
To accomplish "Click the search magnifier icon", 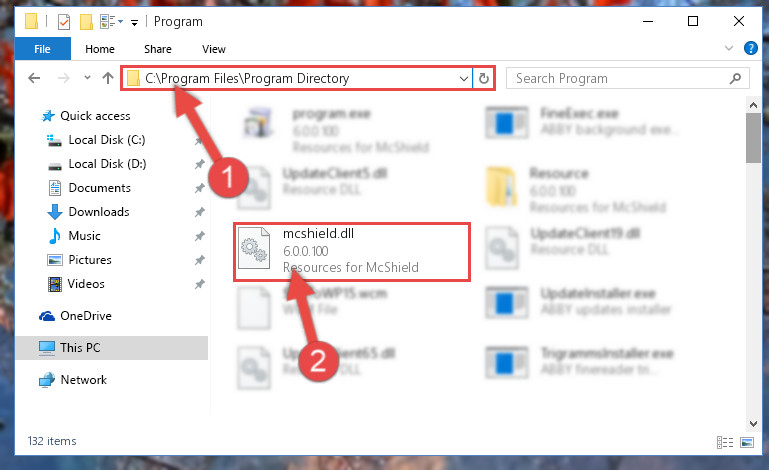I will pyautogui.click(x=736, y=78).
